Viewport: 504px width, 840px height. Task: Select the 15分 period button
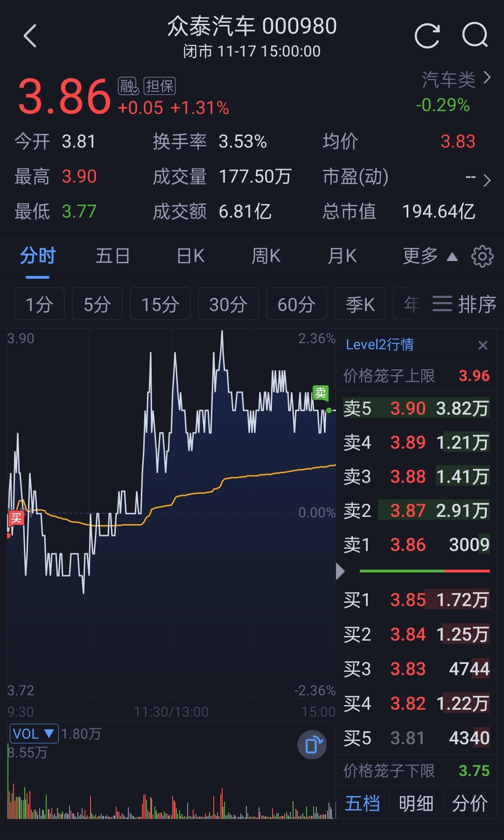(x=160, y=304)
